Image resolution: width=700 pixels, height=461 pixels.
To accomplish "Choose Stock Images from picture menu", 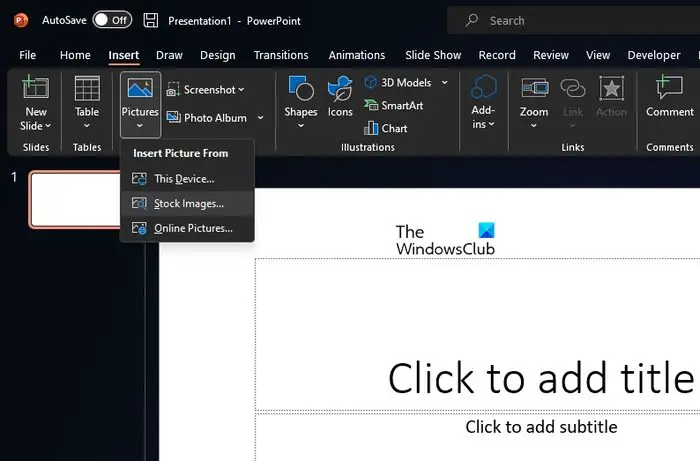I will tap(188, 204).
